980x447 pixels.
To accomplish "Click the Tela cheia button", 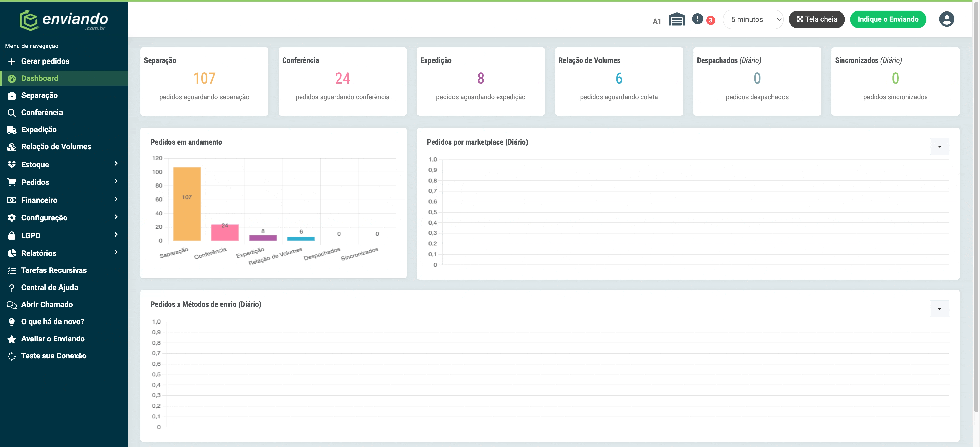I will click(816, 19).
